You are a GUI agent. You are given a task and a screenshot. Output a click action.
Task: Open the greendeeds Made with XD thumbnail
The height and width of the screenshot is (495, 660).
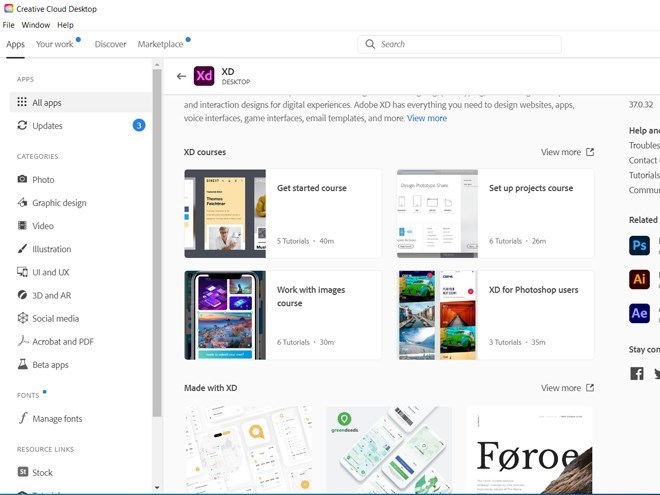pyautogui.click(x=389, y=450)
